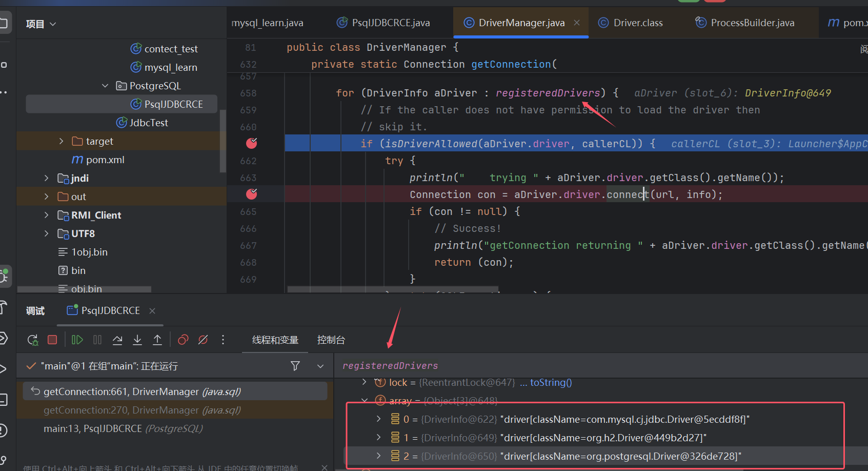
Task: Step into the method call
Action: click(x=137, y=340)
